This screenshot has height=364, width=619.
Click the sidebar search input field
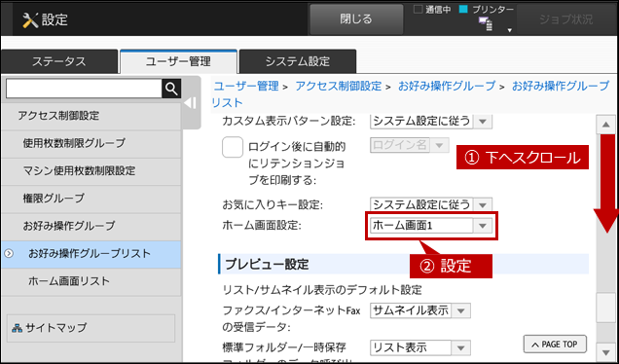coord(84,89)
